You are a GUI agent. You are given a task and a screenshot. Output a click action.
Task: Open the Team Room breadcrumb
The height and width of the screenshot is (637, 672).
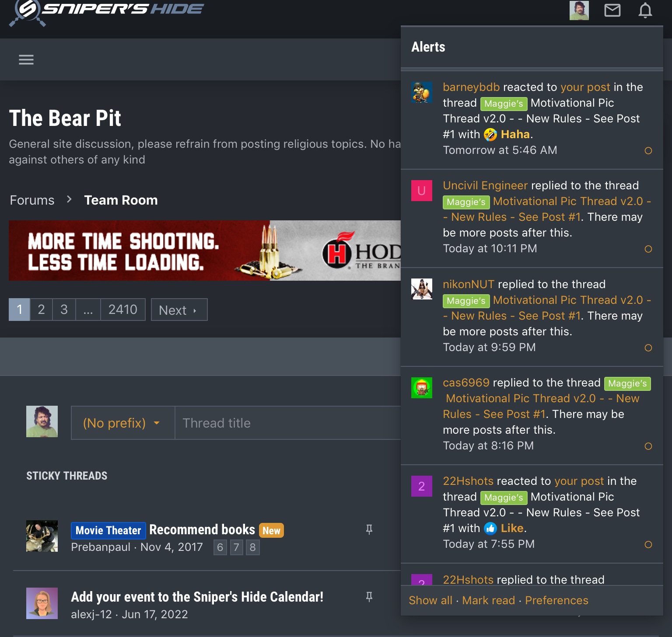coord(121,200)
